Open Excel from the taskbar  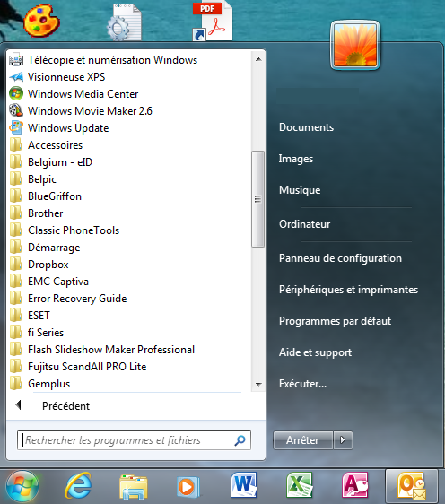coord(300,485)
